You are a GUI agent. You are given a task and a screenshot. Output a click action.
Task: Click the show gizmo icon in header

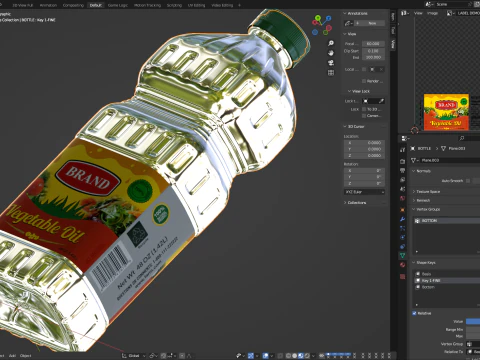(x=251, y=356)
